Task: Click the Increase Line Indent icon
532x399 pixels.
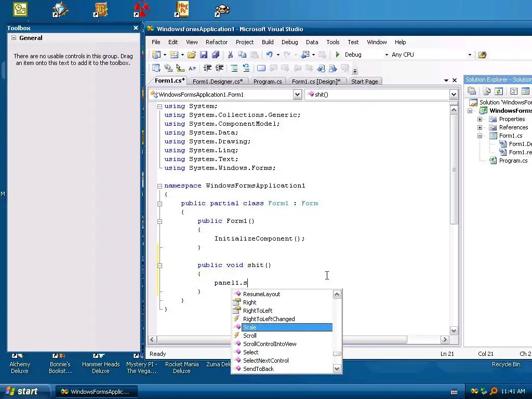Action: pyautogui.click(x=219, y=68)
